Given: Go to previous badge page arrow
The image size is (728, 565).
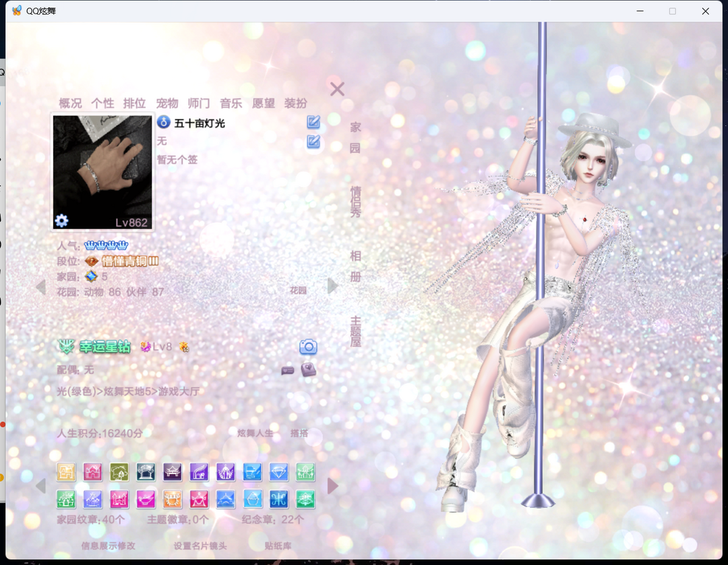Looking at the screenshot, I should point(41,486).
